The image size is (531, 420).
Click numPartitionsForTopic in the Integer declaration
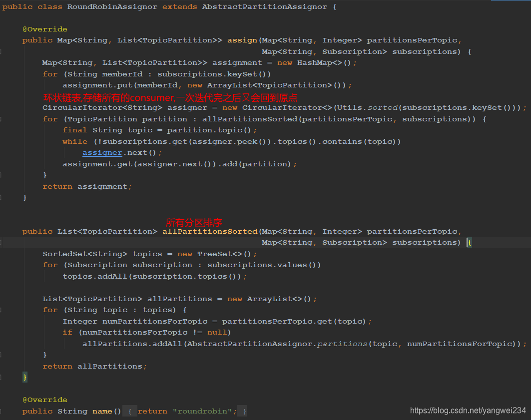tap(155, 321)
